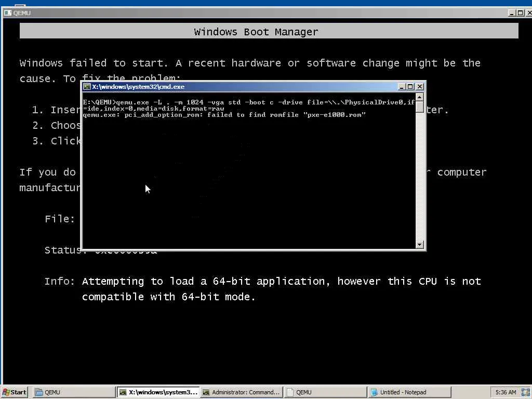
Task: Click the cmd.exe window title bar
Action: click(254, 87)
